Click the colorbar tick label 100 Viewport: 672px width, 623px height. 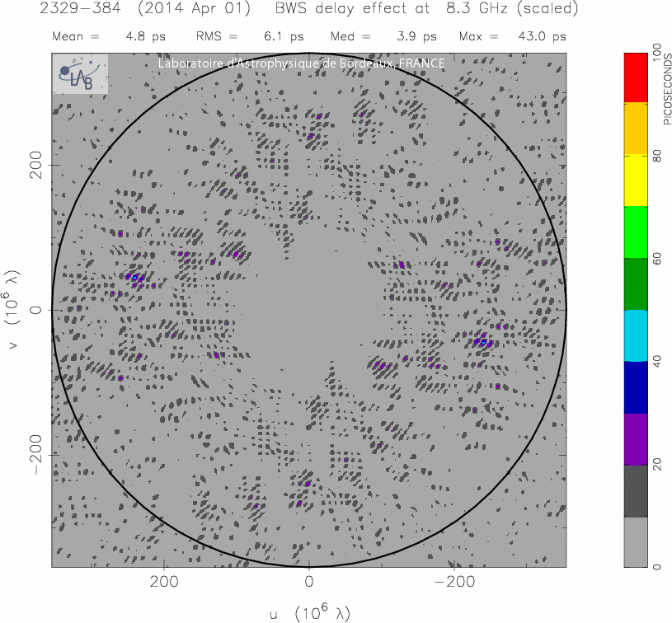[656, 53]
